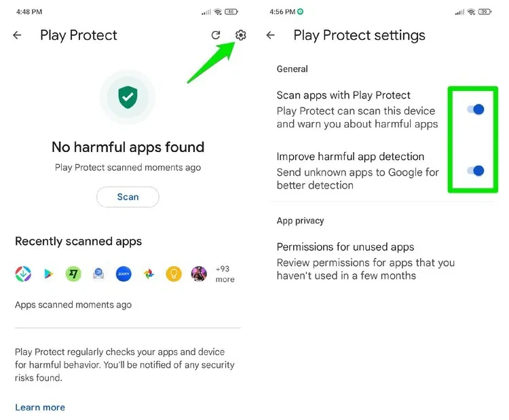Tap the WiFi icon in right status bar

[471, 12]
